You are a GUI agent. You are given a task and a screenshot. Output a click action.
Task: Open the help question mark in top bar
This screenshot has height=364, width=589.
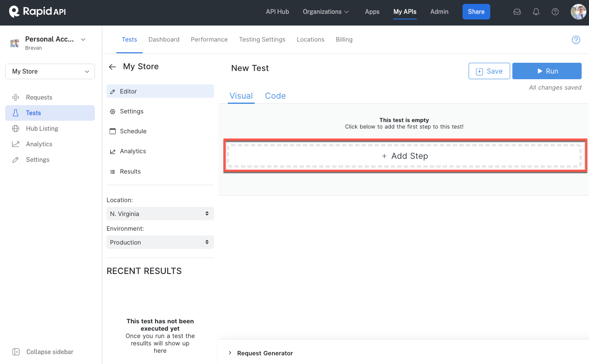[555, 12]
